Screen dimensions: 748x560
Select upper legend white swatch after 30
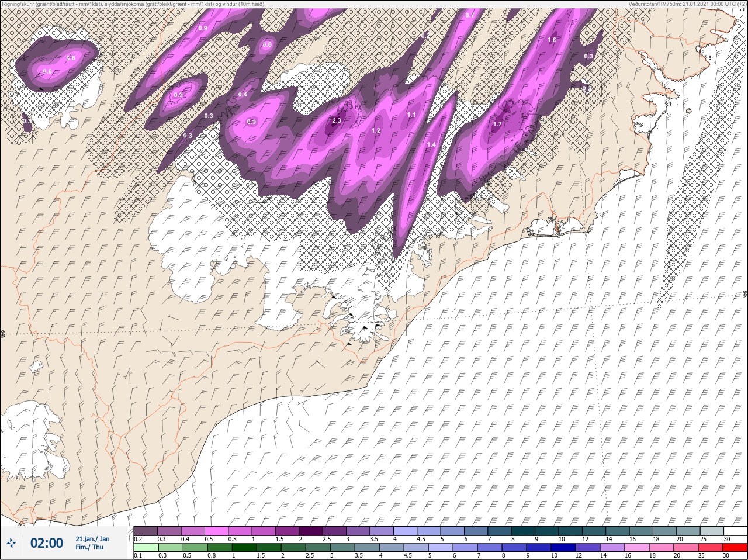pos(735,531)
